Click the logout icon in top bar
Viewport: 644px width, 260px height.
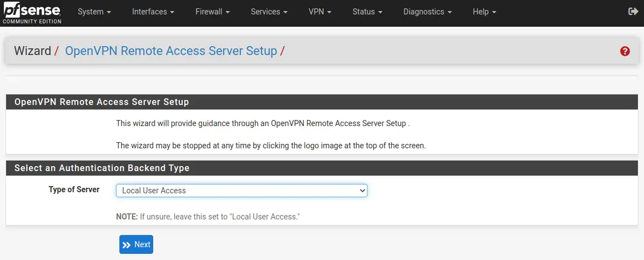point(633,12)
